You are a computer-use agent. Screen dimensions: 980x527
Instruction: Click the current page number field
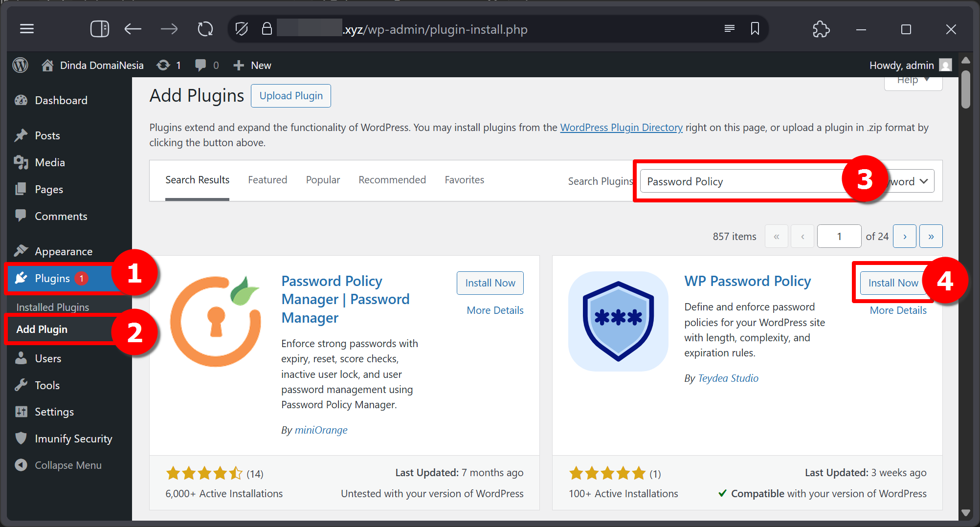coord(839,237)
